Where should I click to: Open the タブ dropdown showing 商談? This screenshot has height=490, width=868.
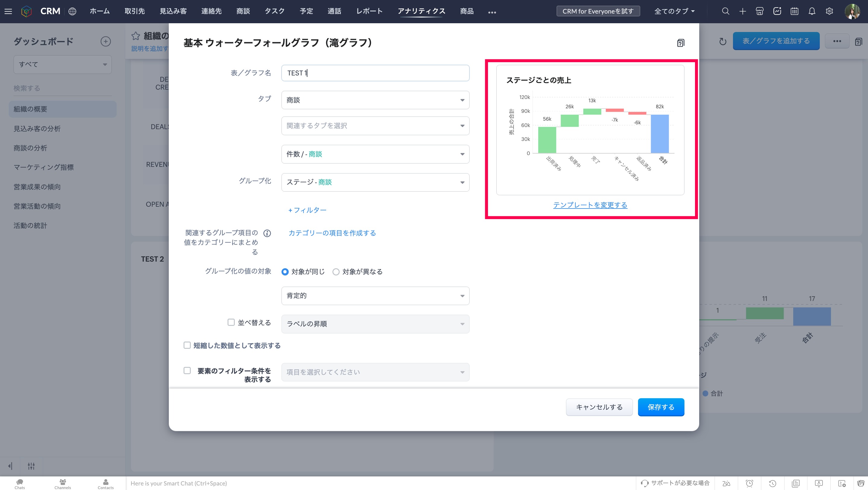pos(375,100)
